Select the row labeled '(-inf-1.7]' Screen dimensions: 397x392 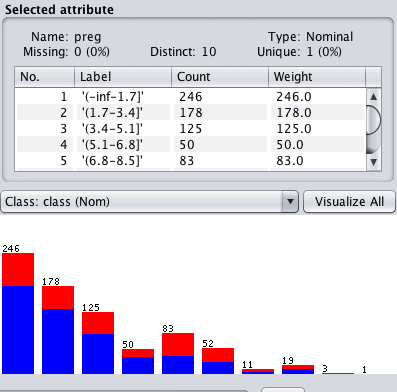(190, 97)
